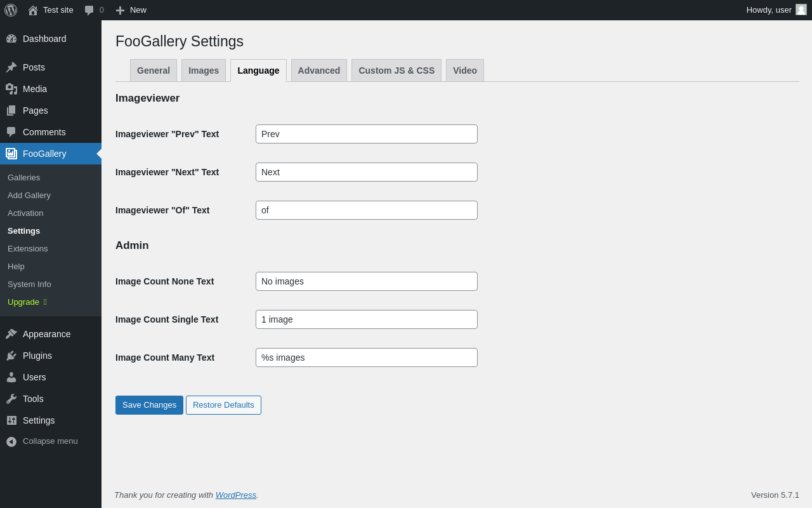Click the Image Count Many Text field
Screen dimensions: 812x508
point(367,358)
